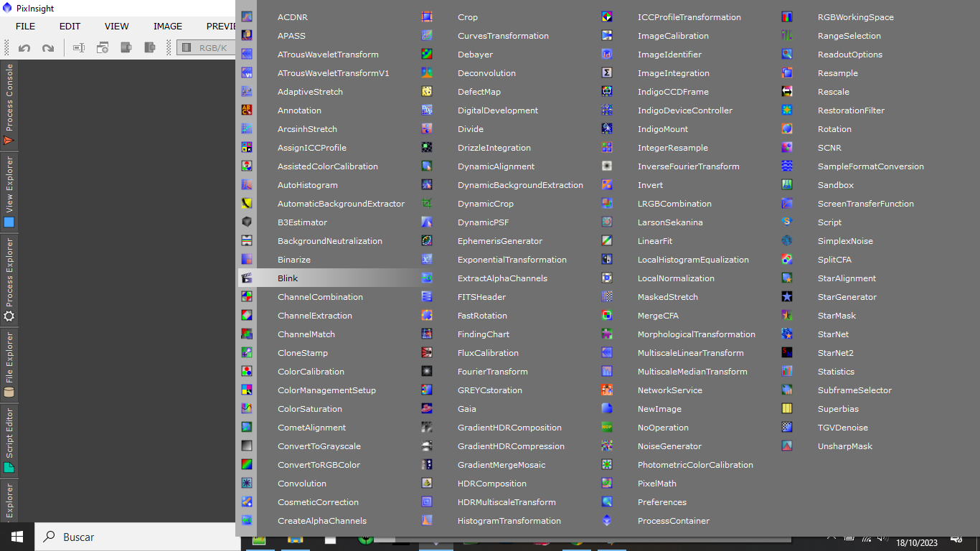Click the Buscar taskbar search box
Image resolution: width=980 pixels, height=551 pixels.
coord(136,537)
